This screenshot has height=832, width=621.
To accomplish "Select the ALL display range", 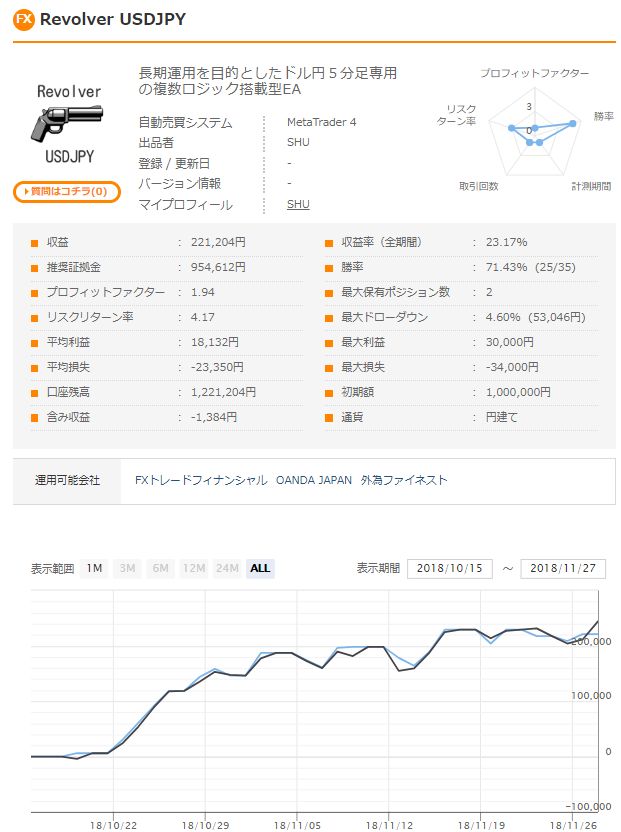I will tap(260, 568).
